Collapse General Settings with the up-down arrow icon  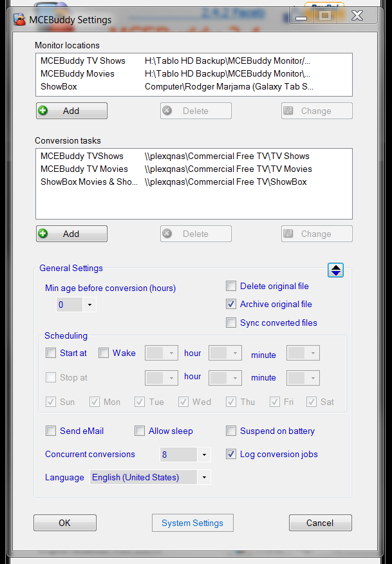pos(335,270)
